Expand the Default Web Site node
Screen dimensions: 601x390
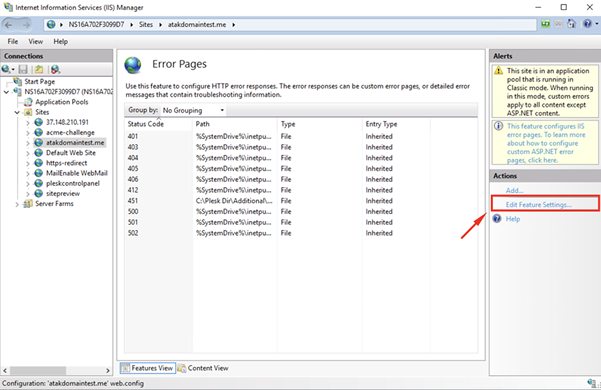(28, 153)
